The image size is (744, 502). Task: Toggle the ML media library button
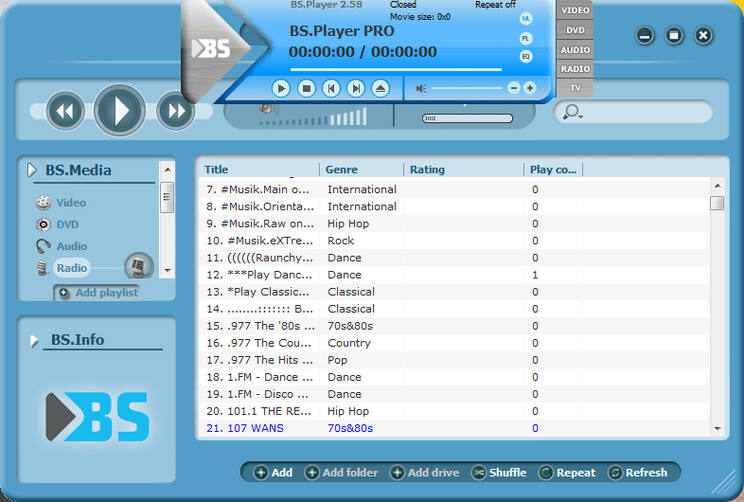pyautogui.click(x=526, y=19)
